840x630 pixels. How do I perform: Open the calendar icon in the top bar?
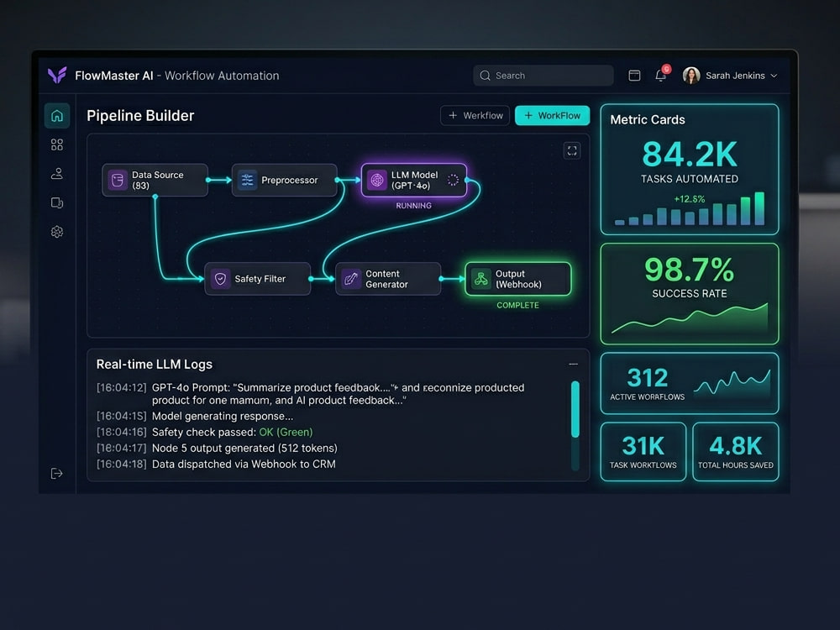click(634, 76)
